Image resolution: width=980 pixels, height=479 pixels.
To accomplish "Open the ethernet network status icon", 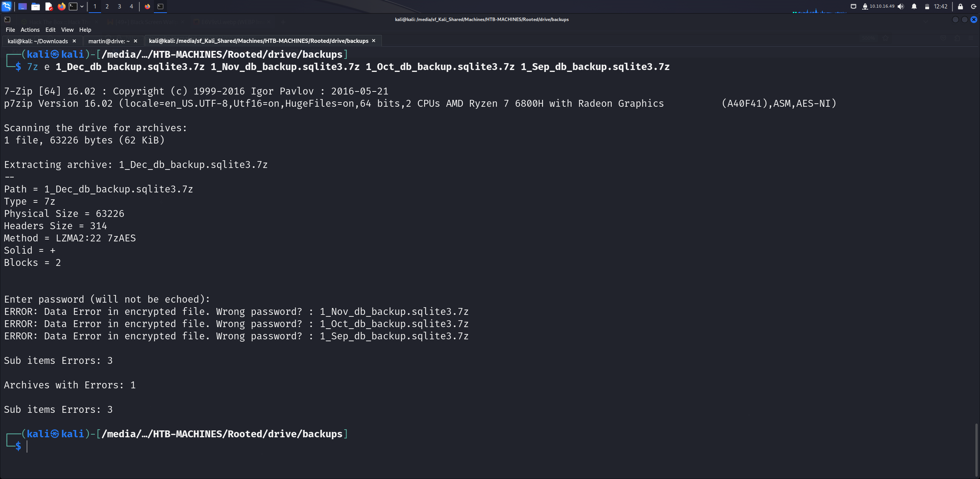I will (853, 7).
